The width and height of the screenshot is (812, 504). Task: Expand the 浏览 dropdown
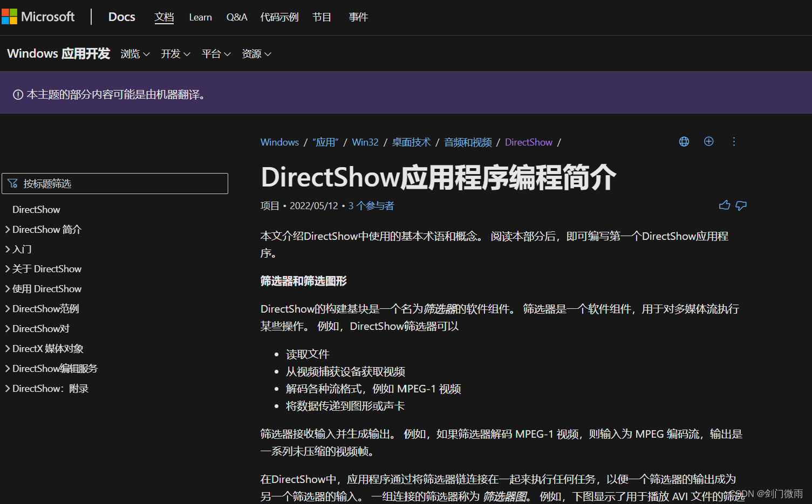(x=135, y=54)
